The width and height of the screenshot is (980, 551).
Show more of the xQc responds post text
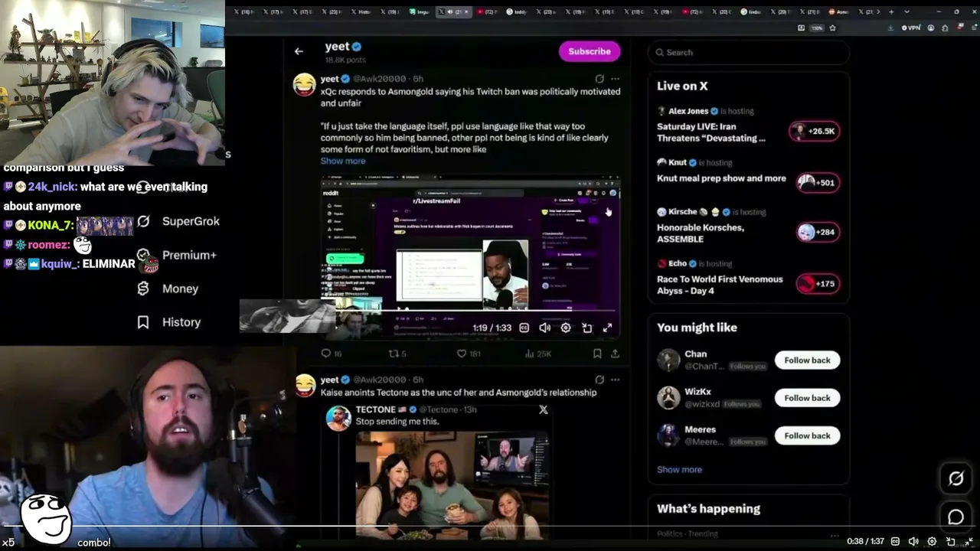(x=343, y=161)
